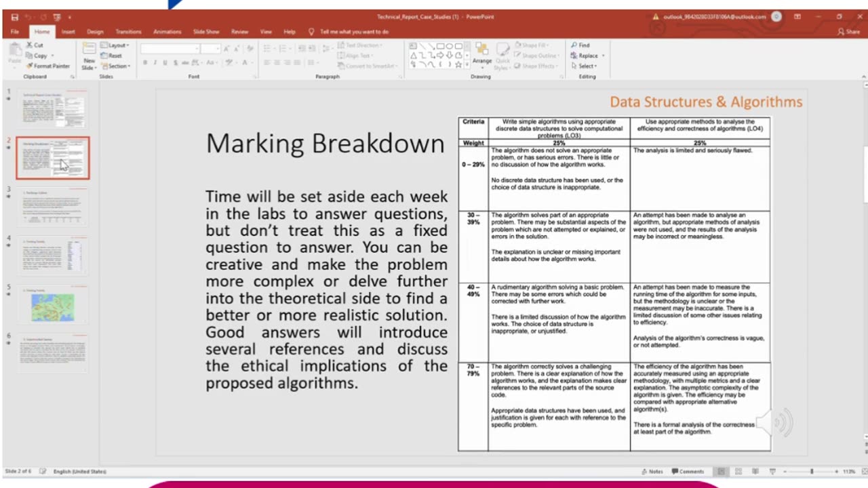Customize Quick Access Toolbar dropdown
The height and width of the screenshot is (488, 868).
click(x=70, y=17)
